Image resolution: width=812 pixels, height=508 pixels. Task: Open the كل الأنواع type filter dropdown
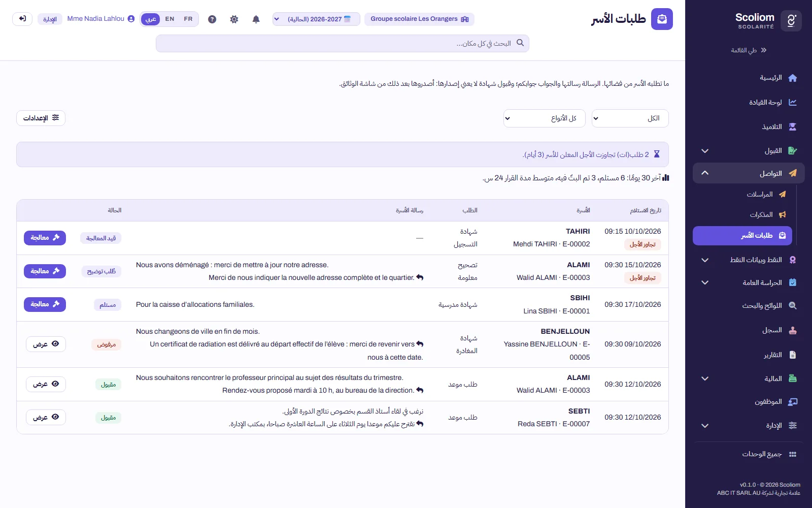click(x=544, y=118)
